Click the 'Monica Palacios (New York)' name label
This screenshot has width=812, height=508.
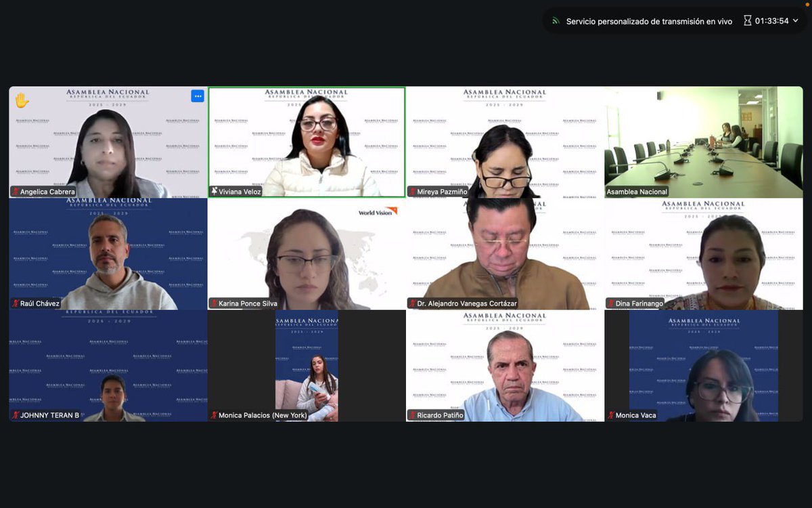[x=263, y=415]
